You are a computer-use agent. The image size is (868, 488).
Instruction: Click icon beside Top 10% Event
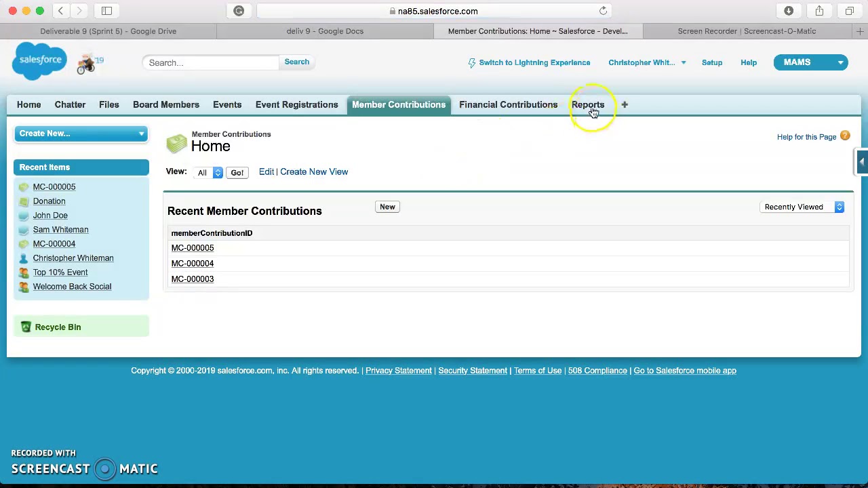tap(24, 272)
